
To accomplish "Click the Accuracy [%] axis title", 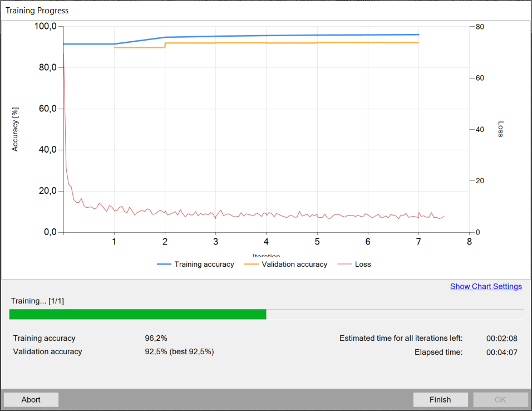I will tap(16, 129).
